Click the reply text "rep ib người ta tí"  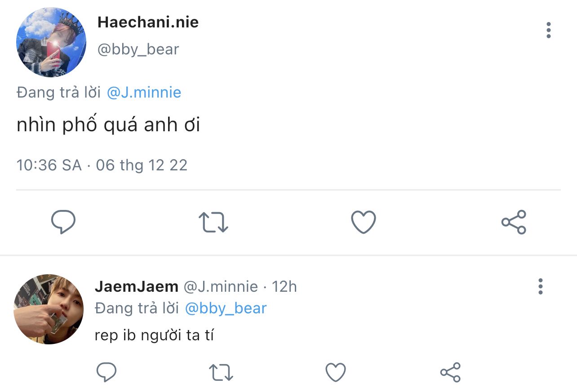[154, 335]
